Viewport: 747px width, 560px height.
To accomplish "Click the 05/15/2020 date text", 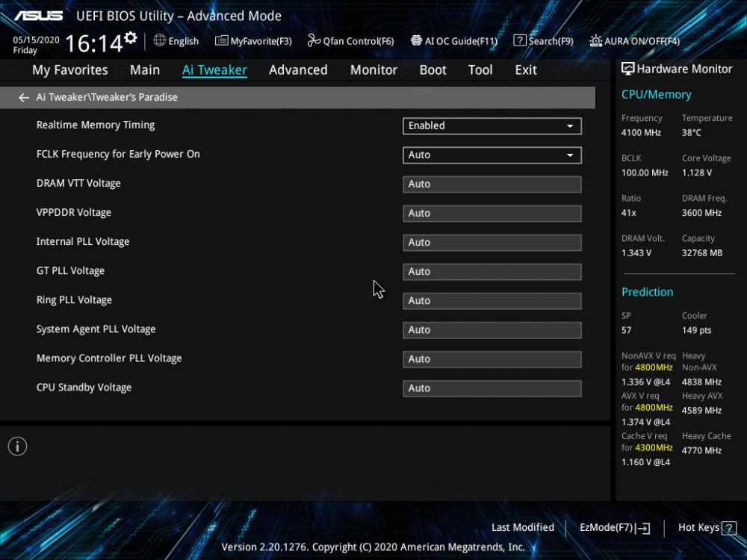I will point(36,40).
